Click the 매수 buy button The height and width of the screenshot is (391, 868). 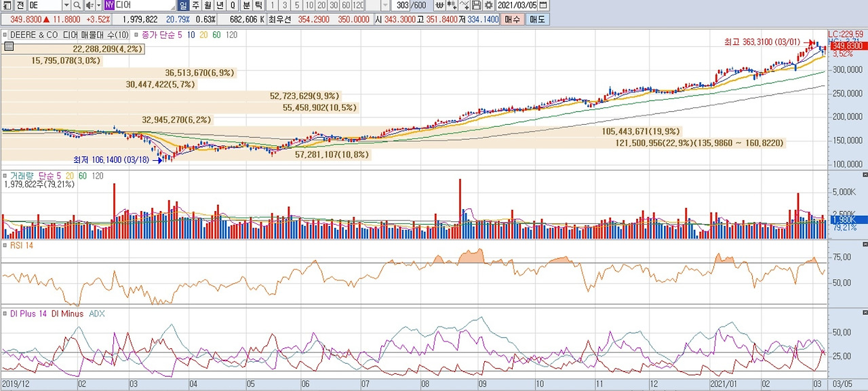click(513, 19)
